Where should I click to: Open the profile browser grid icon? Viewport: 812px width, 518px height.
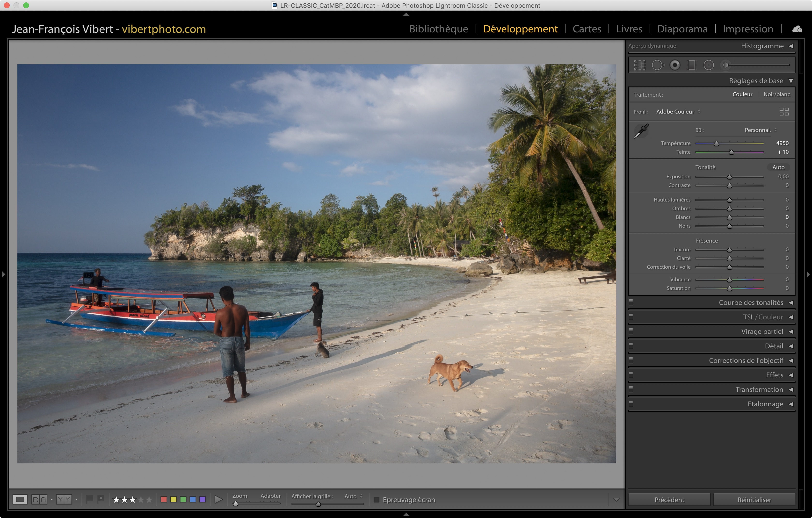[784, 112]
